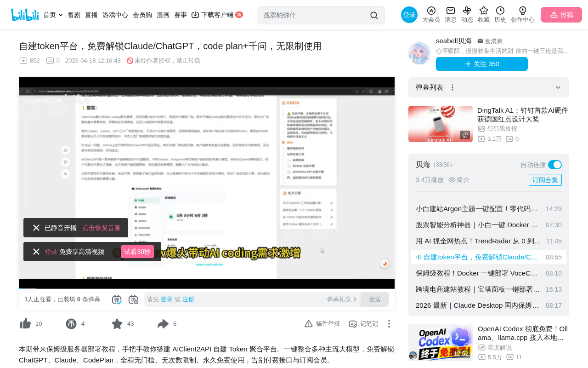
Task: Open 赛事 nav item
Action: click(x=181, y=15)
